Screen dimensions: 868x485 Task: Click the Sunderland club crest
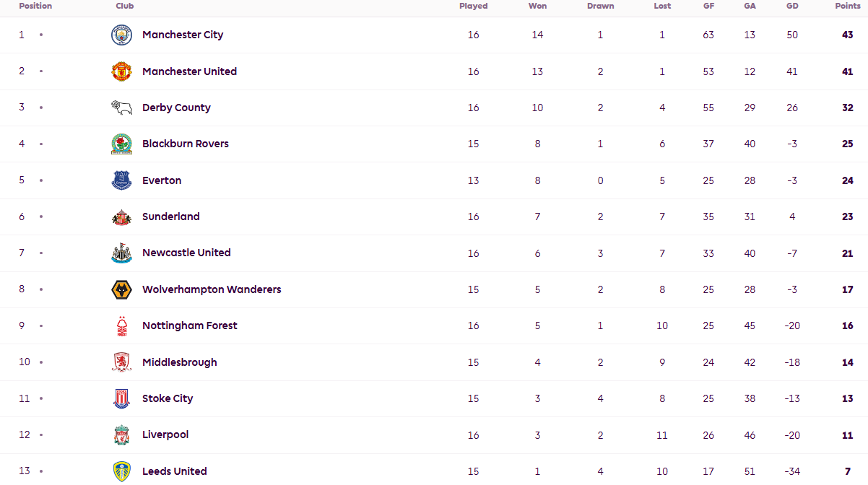(121, 217)
